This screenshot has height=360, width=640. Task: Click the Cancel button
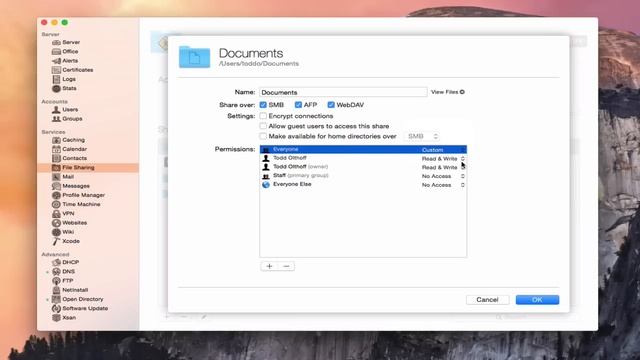pyautogui.click(x=487, y=300)
